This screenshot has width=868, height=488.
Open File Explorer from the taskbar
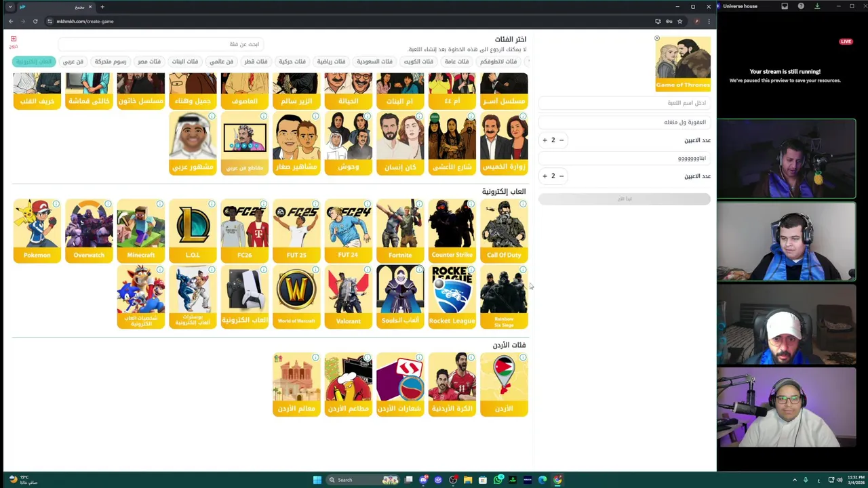click(x=468, y=480)
